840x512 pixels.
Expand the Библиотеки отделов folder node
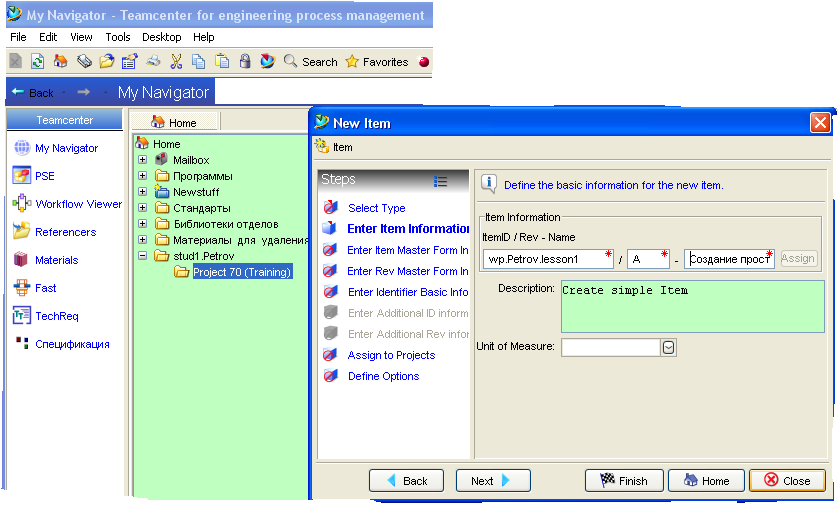pos(142,223)
